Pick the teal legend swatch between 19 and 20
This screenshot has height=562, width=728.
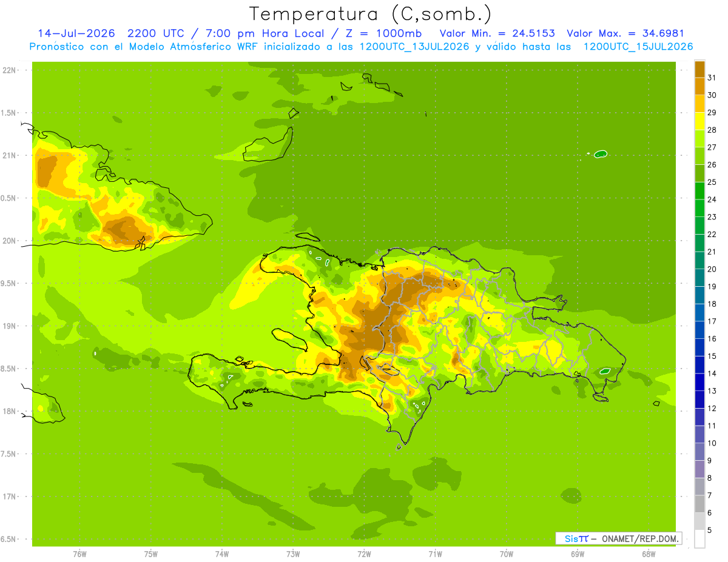click(699, 278)
